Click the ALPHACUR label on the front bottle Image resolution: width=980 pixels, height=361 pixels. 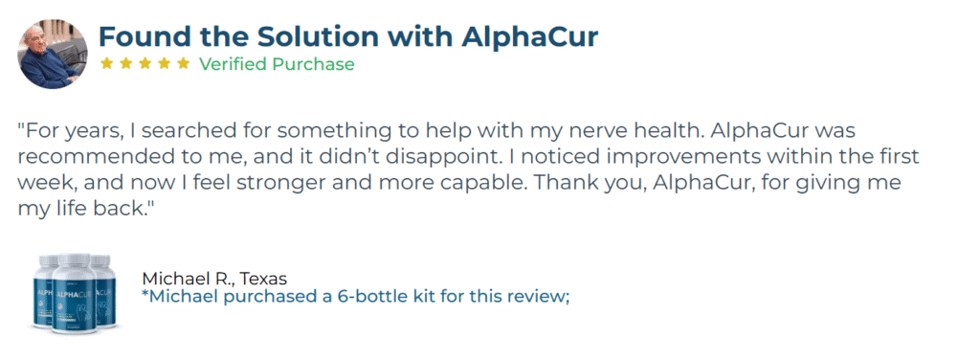[x=75, y=293]
